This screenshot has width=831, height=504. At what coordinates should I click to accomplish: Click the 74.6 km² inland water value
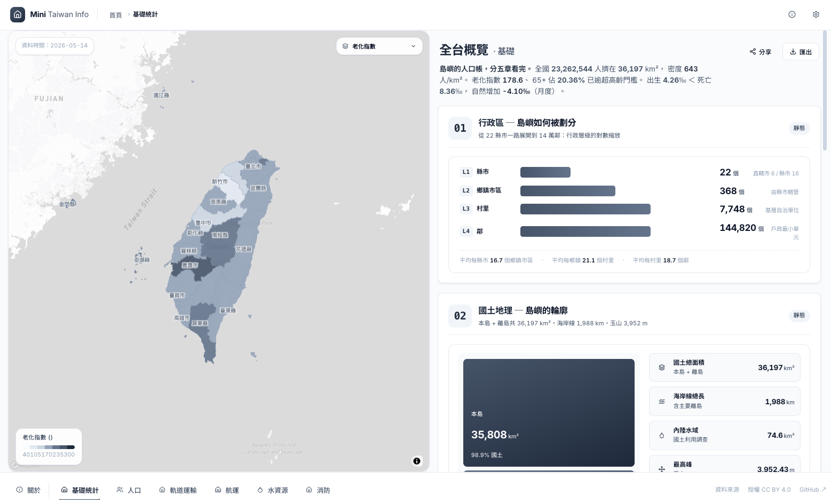pyautogui.click(x=780, y=436)
